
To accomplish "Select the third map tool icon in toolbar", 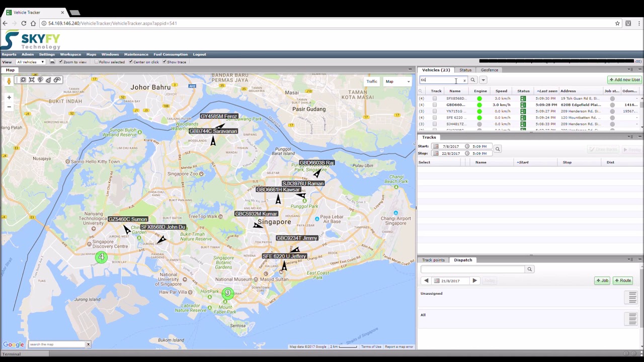I will (40, 80).
